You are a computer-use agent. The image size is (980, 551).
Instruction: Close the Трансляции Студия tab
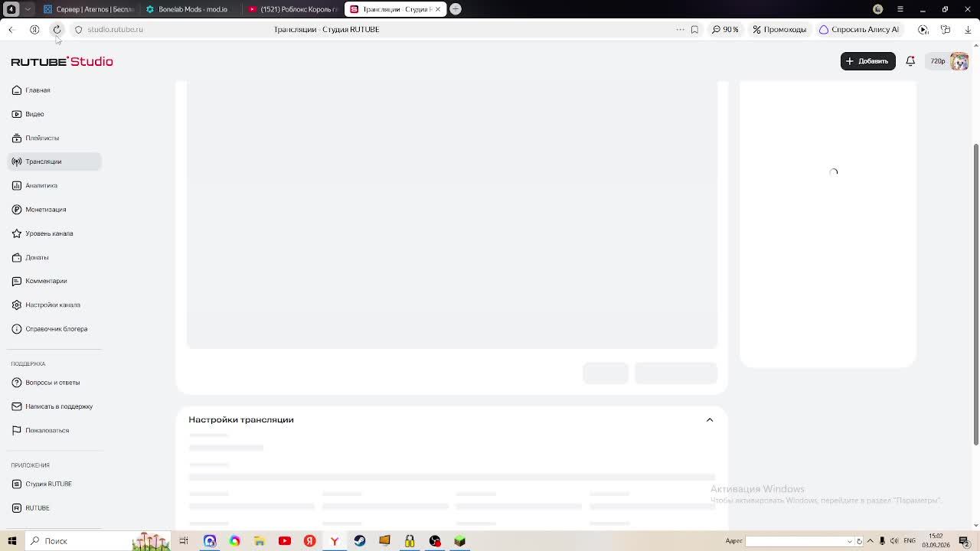coord(438,9)
